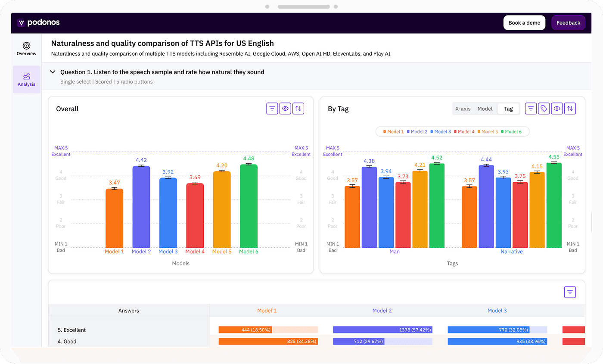The width and height of the screenshot is (603, 364).
Task: Toggle Model 5 in the By Tag legend
Action: pos(488,132)
